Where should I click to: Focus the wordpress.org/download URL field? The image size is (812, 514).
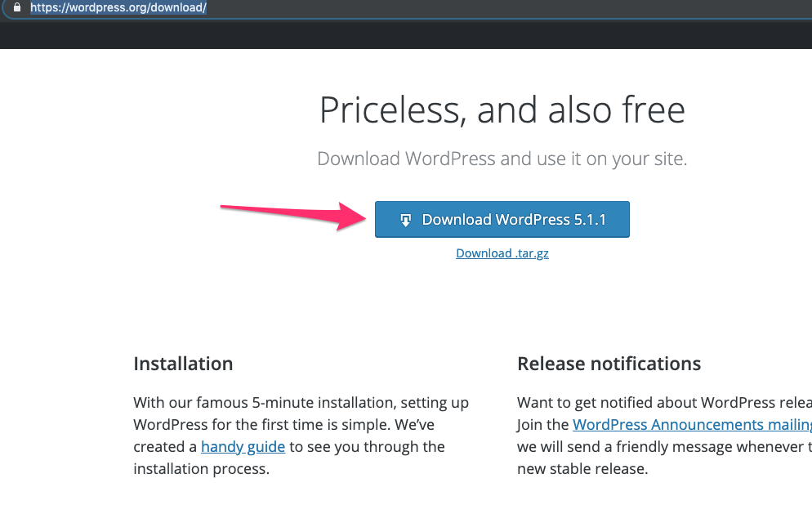tap(118, 8)
